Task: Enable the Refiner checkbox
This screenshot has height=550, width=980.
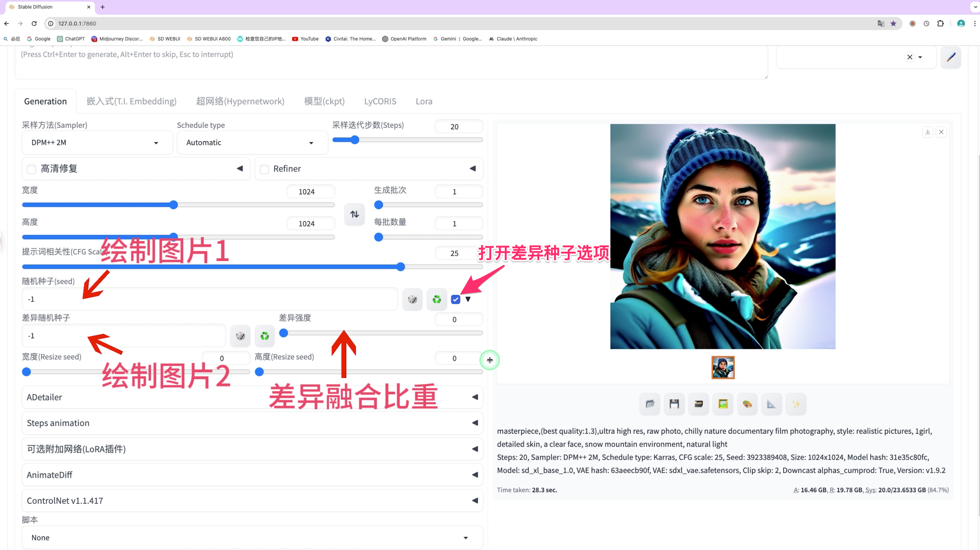Action: pos(264,169)
